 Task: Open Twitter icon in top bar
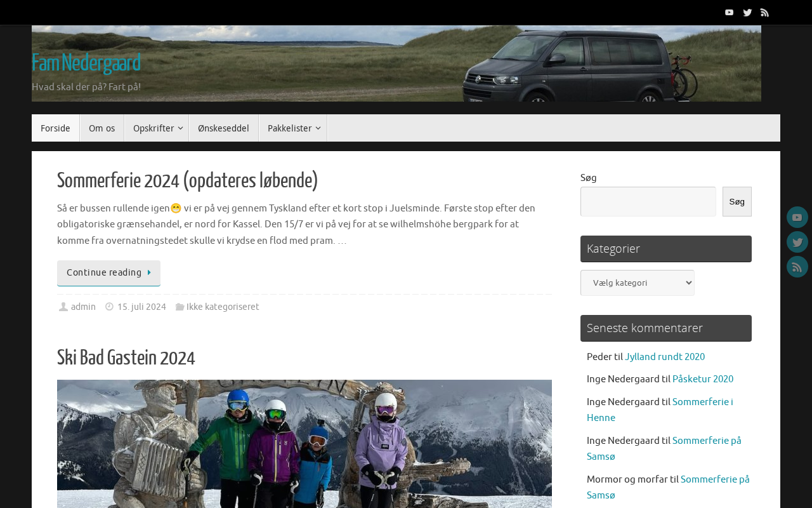pos(747,13)
